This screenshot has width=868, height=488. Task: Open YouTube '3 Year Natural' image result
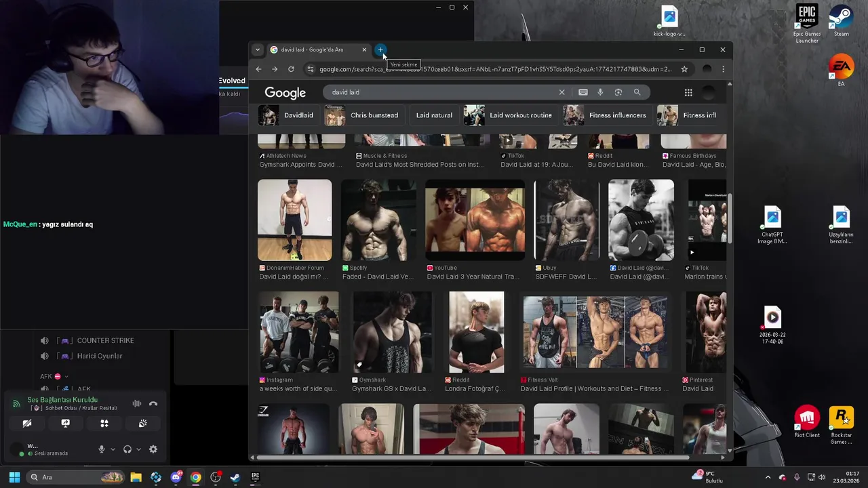[x=475, y=220]
